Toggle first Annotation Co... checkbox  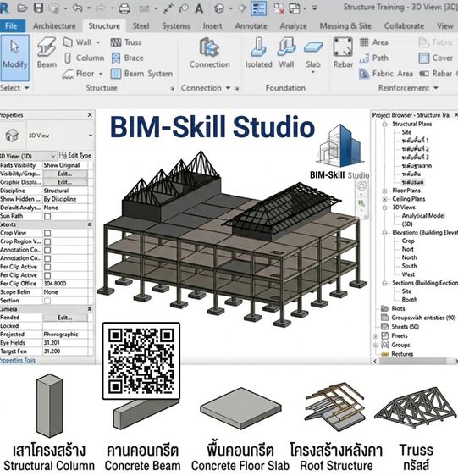[x=47, y=250]
